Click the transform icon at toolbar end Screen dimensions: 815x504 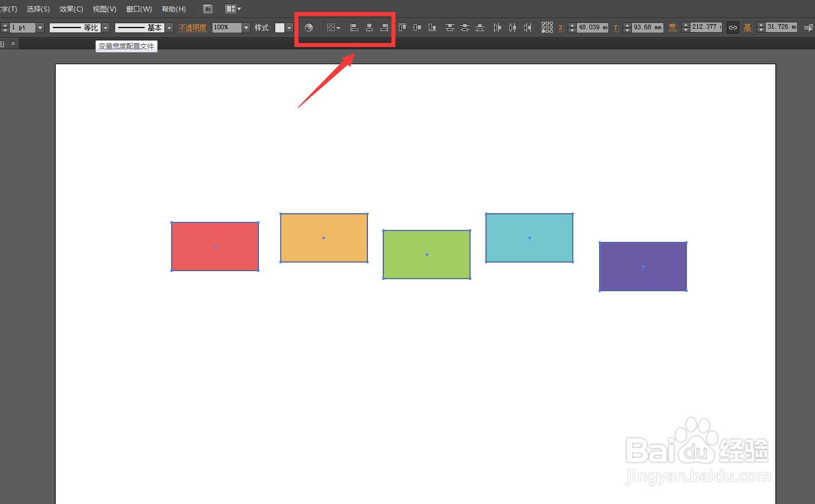(809, 28)
